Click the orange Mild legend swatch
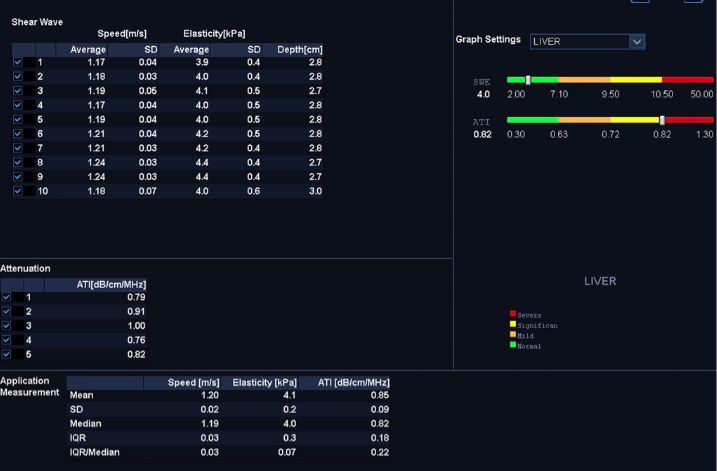Screen dimensions: 717x471 click(x=513, y=335)
